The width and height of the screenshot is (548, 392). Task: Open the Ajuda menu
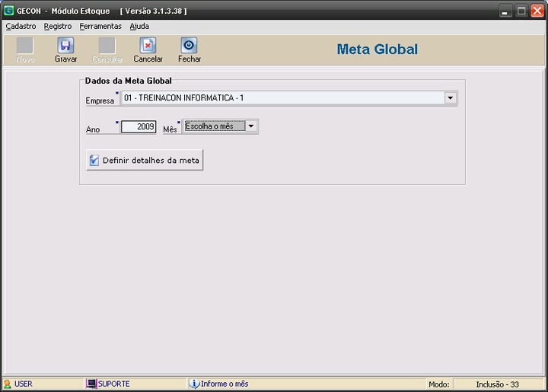point(139,26)
